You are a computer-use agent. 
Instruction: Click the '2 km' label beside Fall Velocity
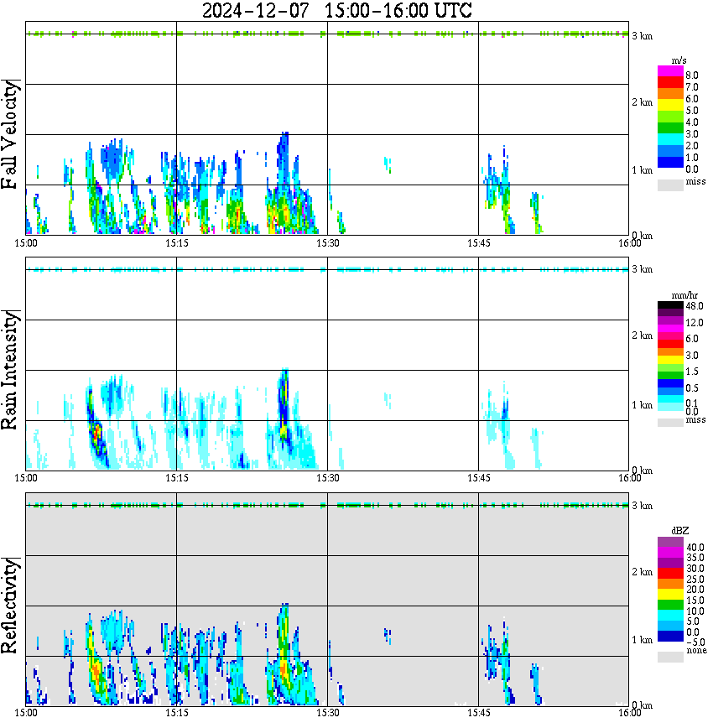click(642, 102)
